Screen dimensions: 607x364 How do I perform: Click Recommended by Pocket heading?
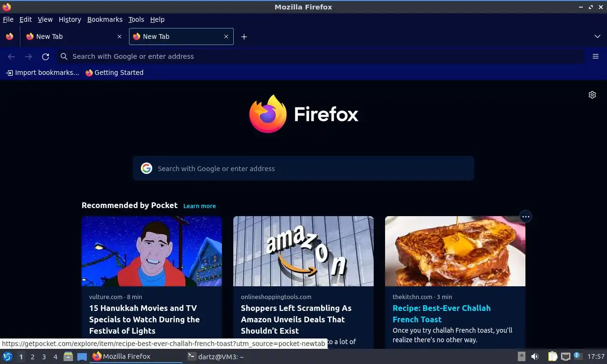129,205
